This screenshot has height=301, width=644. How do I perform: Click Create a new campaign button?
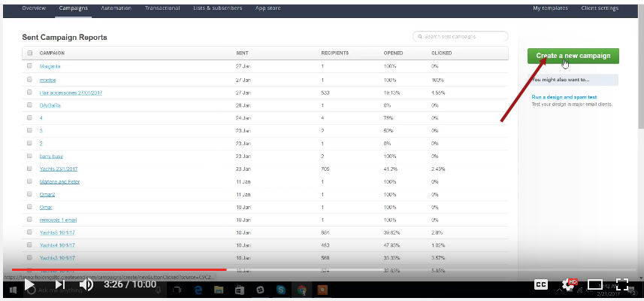573,56
